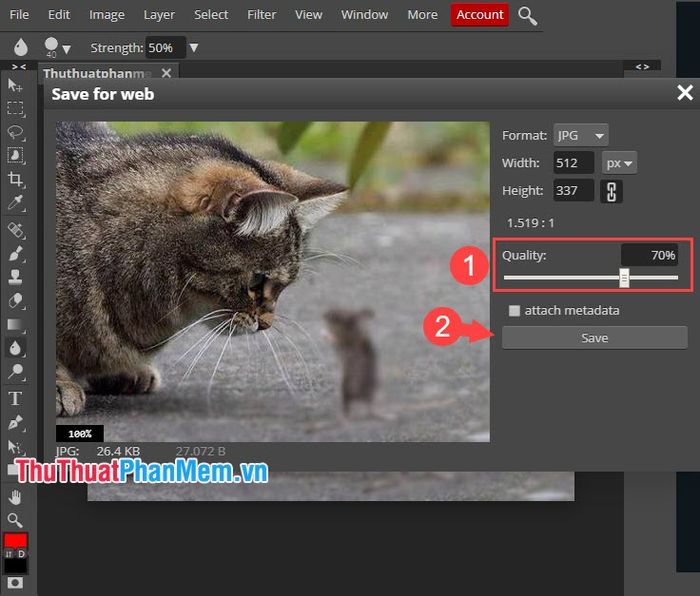Screen dimensions: 700x596
Task: Open the Filter menu
Action: click(261, 15)
